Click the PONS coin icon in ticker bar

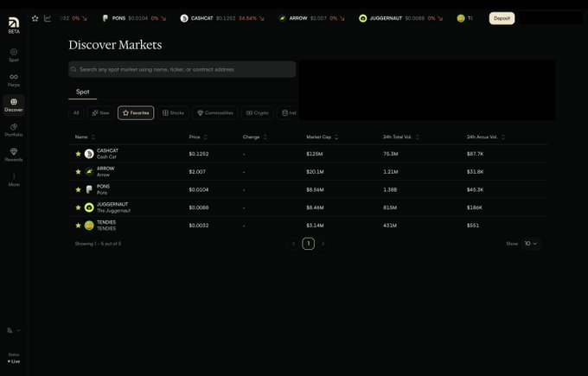pos(105,18)
